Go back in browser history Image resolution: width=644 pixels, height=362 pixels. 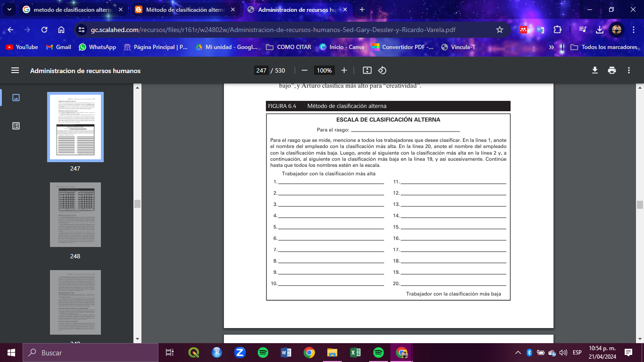click(x=10, y=30)
